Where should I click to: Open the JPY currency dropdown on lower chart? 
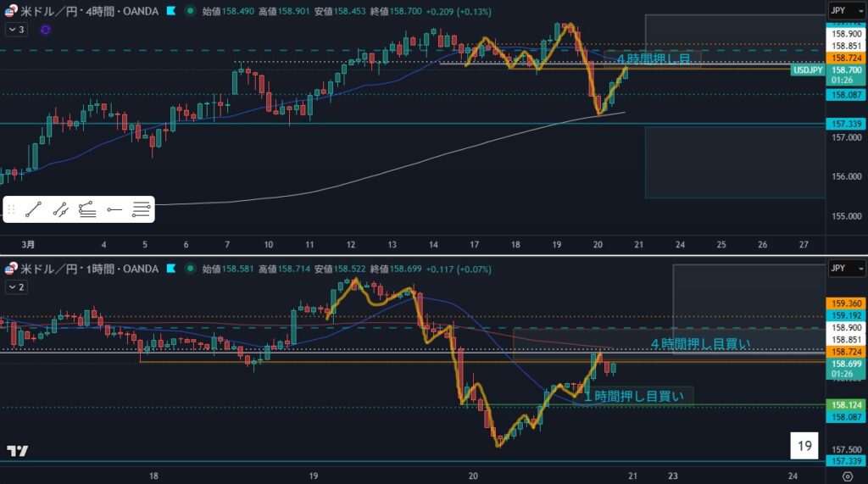coord(847,269)
